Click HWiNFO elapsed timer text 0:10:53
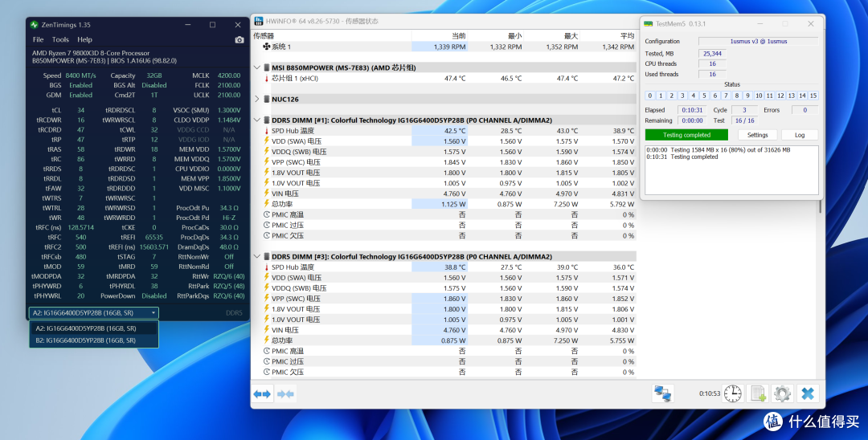This screenshot has width=868, height=440. tap(709, 394)
